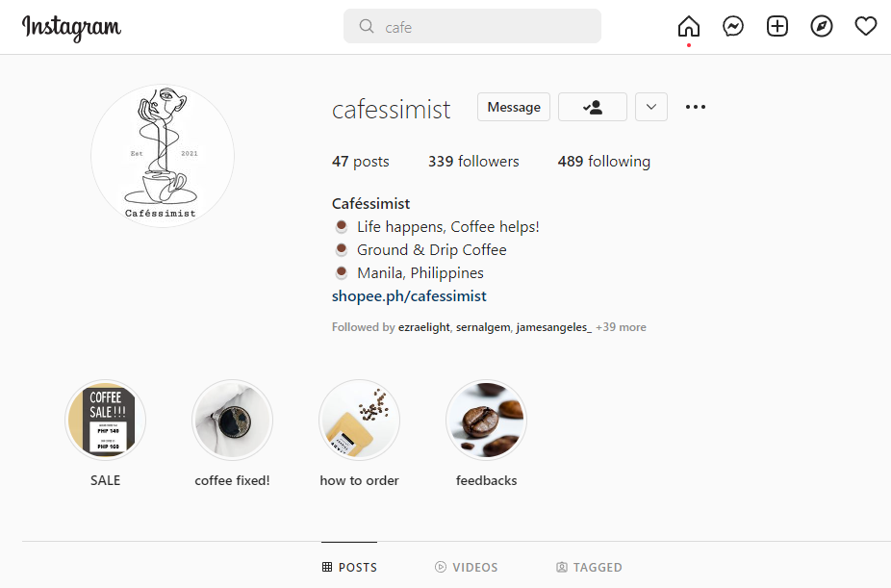Open the SALE story highlight
The width and height of the screenshot is (891, 588).
106,421
